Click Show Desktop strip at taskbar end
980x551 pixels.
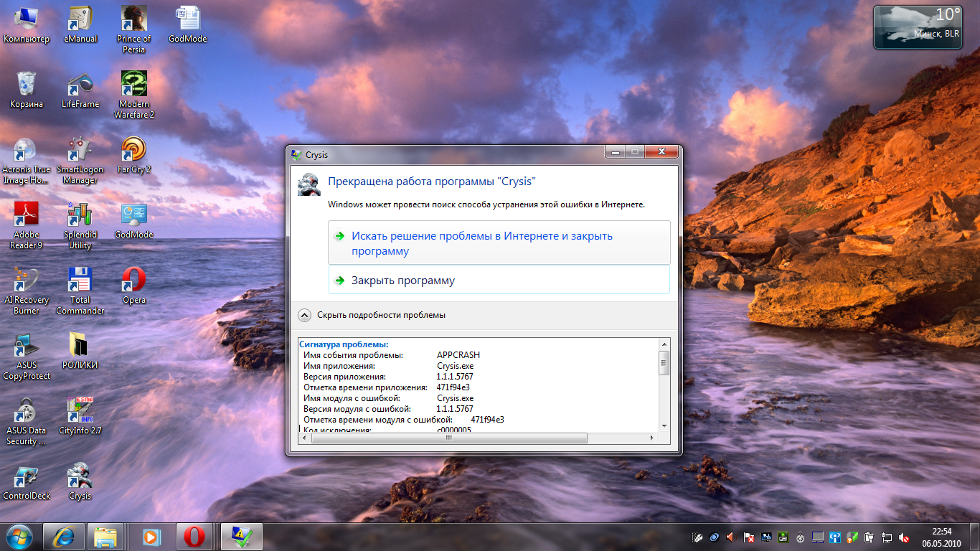tap(974, 537)
